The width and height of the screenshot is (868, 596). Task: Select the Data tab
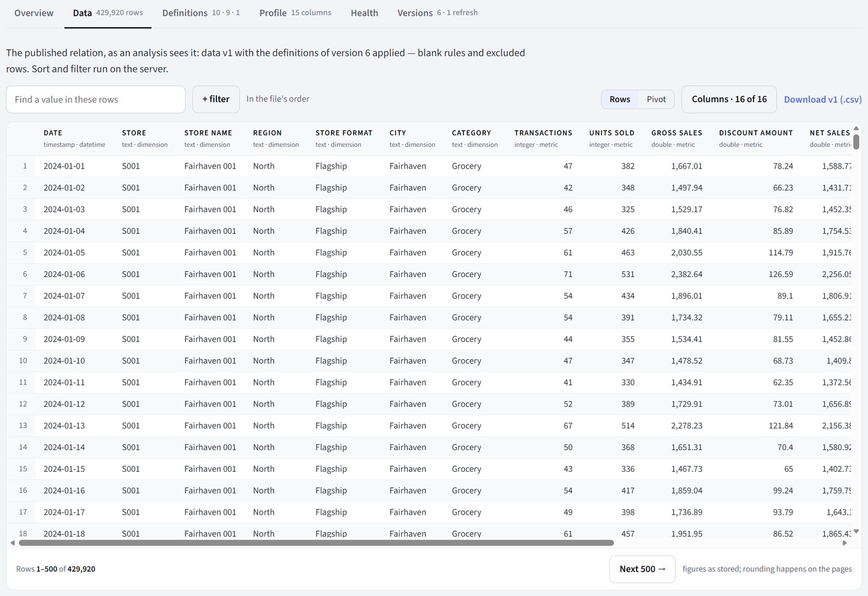107,13
